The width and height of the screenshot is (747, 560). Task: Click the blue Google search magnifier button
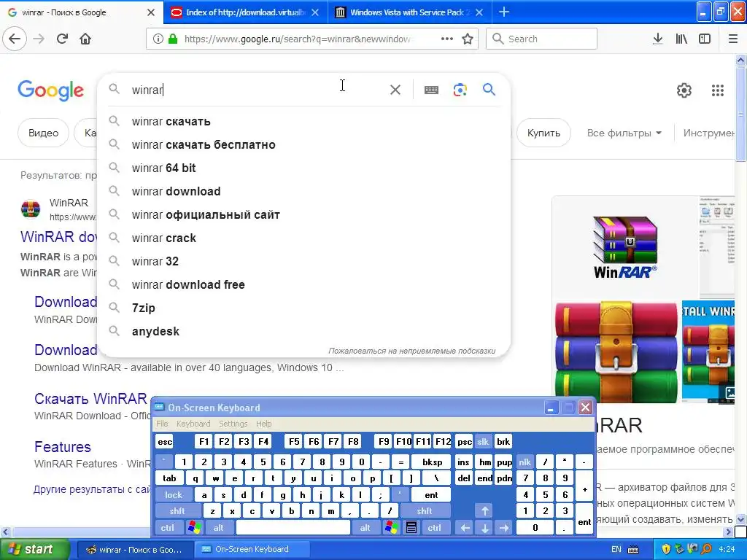point(489,89)
